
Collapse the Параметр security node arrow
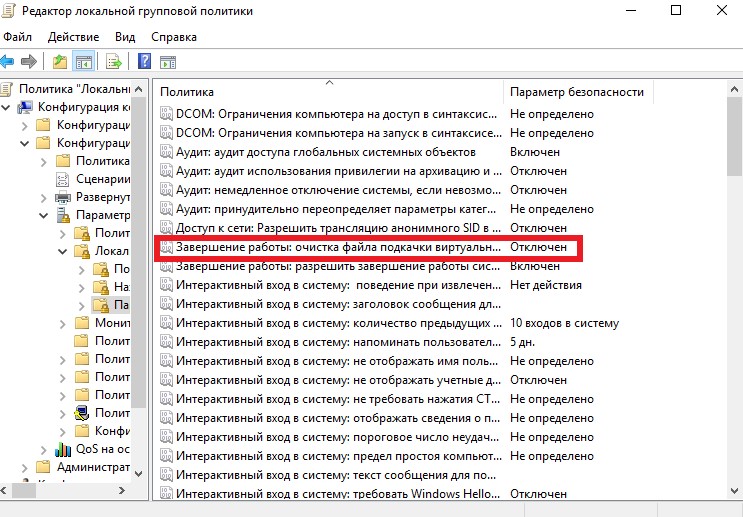click(44, 216)
